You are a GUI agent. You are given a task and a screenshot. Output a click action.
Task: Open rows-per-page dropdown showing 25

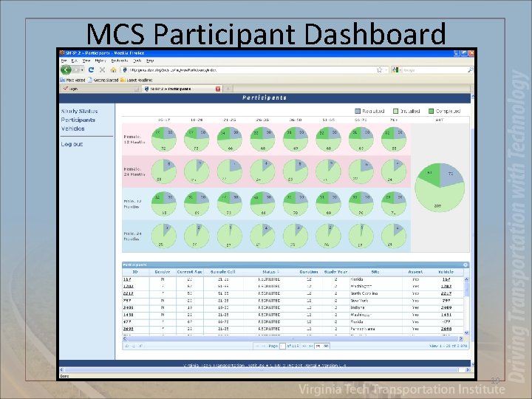[322, 346]
